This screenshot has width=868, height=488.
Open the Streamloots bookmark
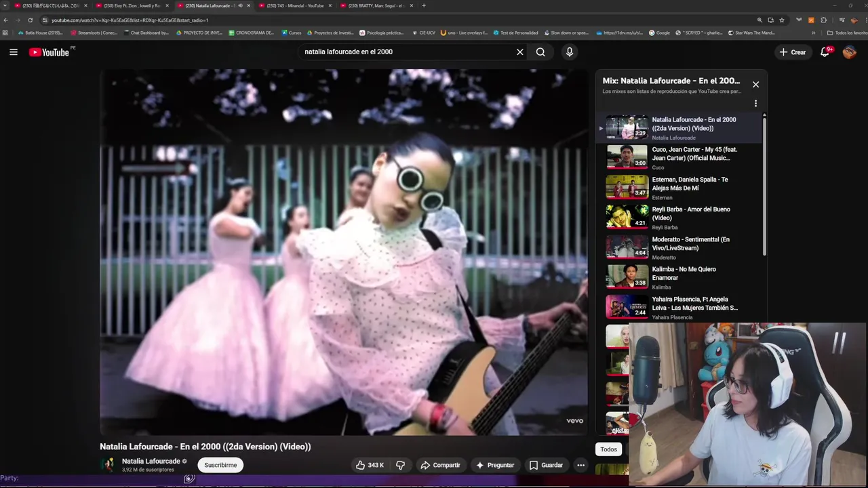pyautogui.click(x=94, y=33)
